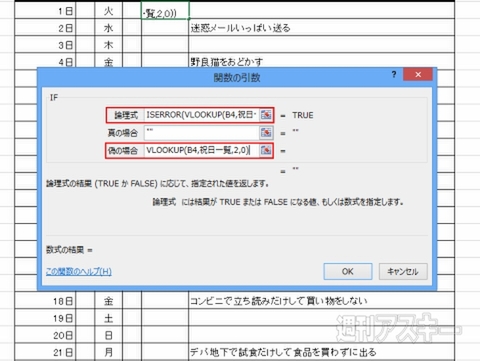Viewport: 480px width, 361px height.
Task: Select the cell 野良猫をおどかす
Action: pyautogui.click(x=321, y=60)
